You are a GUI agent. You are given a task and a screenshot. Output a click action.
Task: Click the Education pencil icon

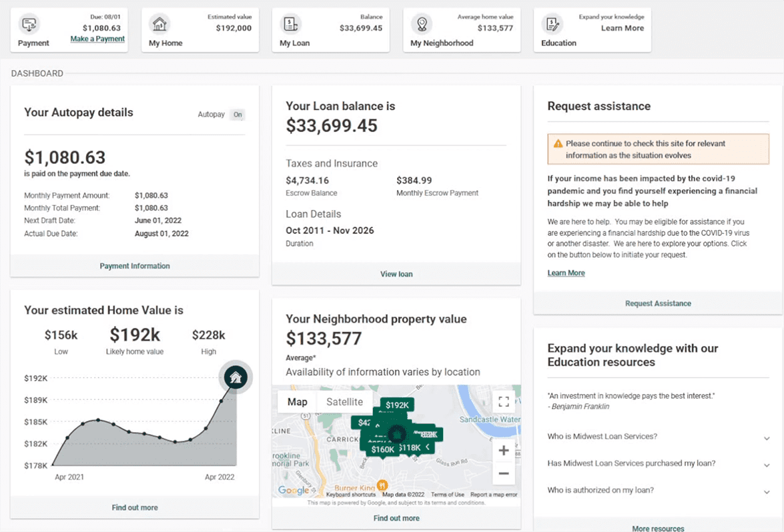coord(552,25)
